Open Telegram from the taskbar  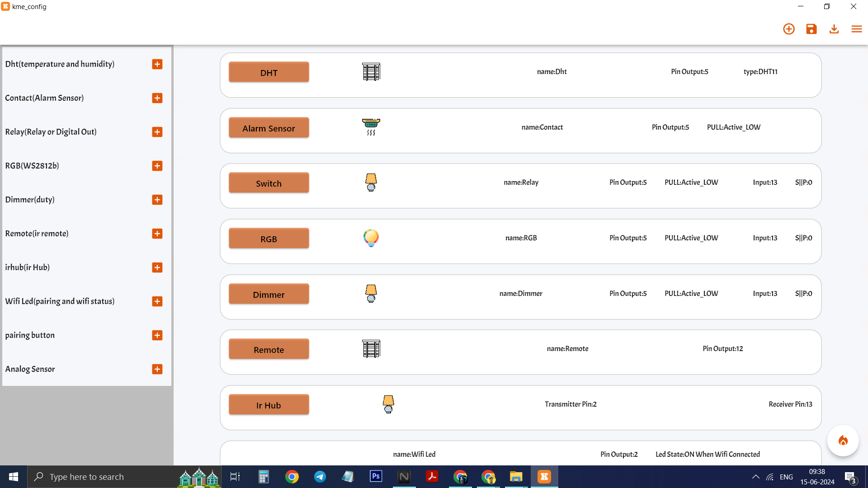(x=320, y=477)
